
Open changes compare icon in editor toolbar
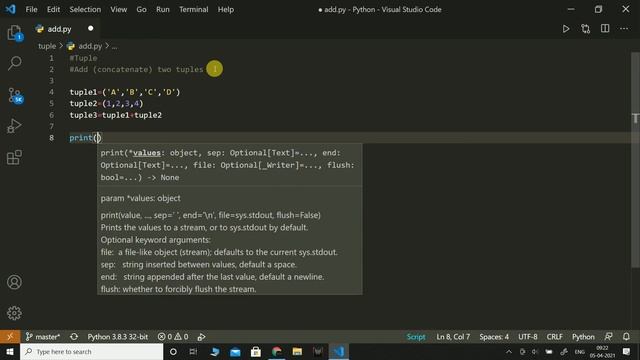(586, 29)
